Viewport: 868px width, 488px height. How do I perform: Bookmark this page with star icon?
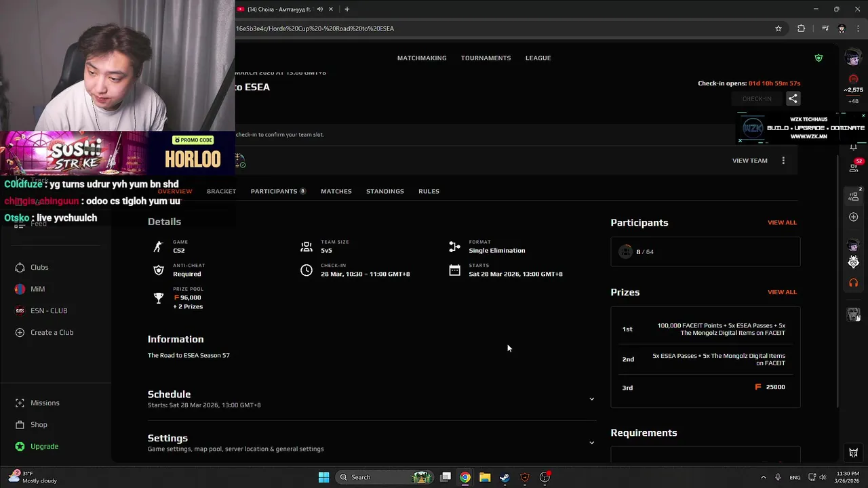point(778,28)
